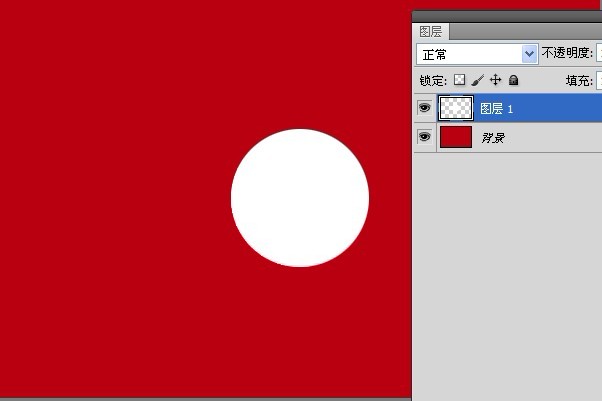Hide 背景 layer visibility eye
Image resolution: width=602 pixels, height=401 pixels.
(x=424, y=137)
